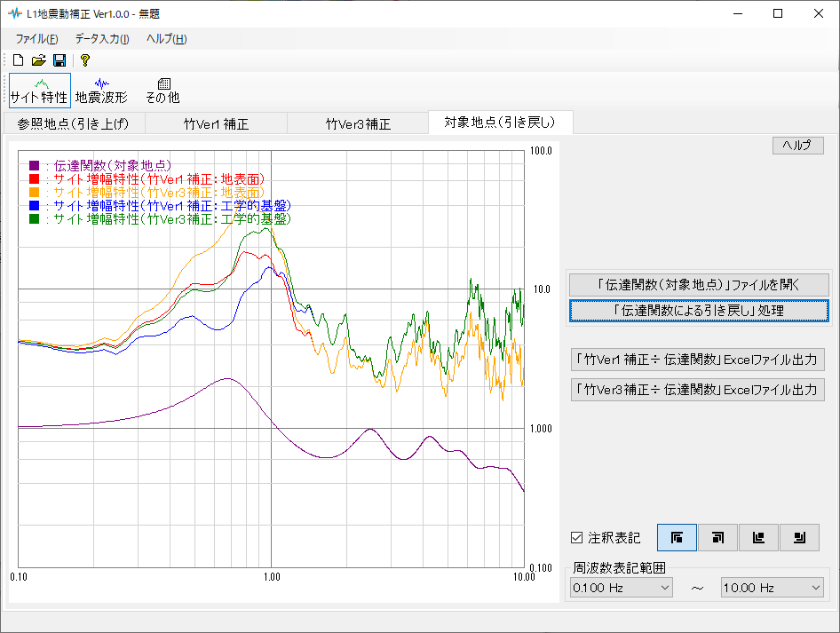Screen dimensions: 840x633
Task: Click the 周波数表記範囲 label
Action: tap(619, 567)
